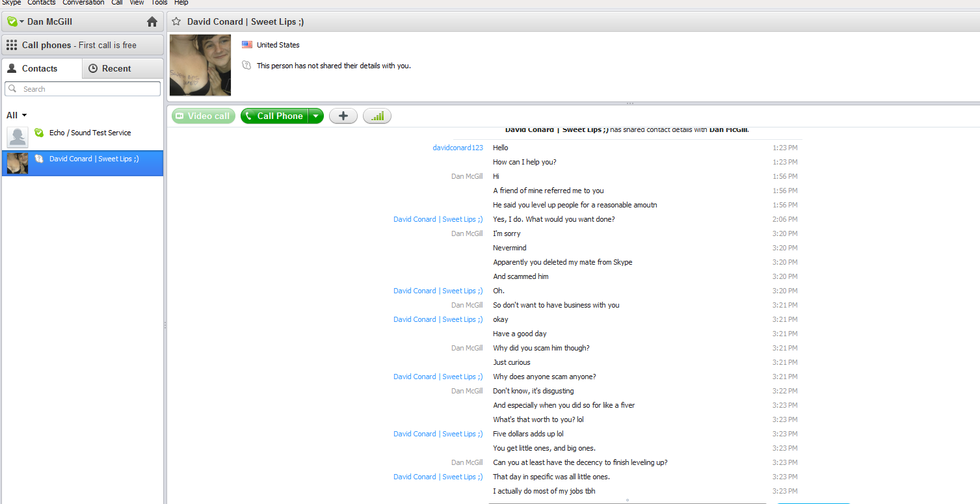
Task: Switch to the Recent tab
Action: click(123, 68)
